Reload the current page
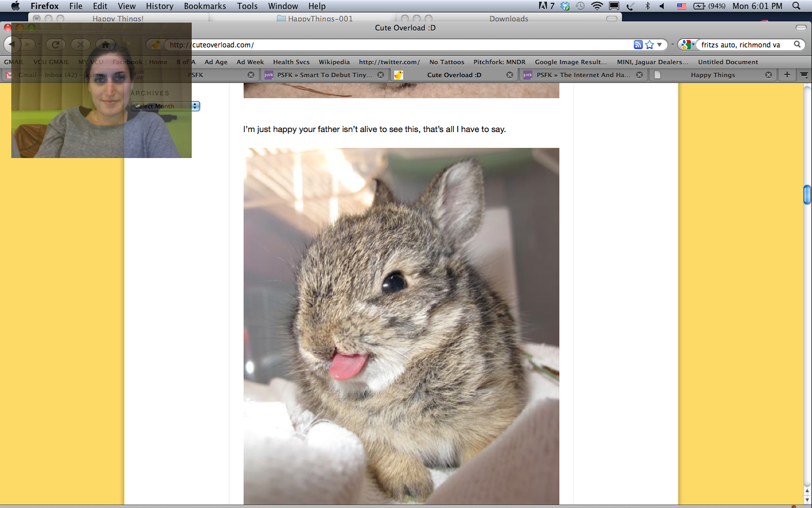 click(x=55, y=45)
